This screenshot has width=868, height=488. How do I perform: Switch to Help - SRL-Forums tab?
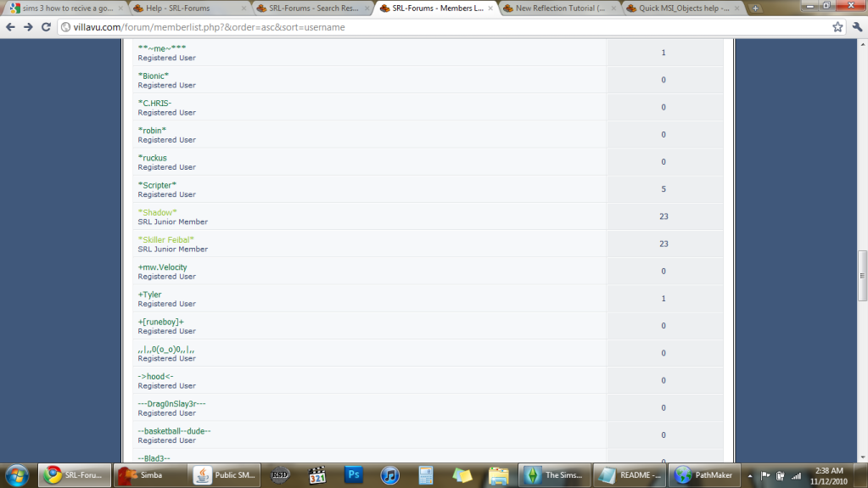click(x=191, y=8)
